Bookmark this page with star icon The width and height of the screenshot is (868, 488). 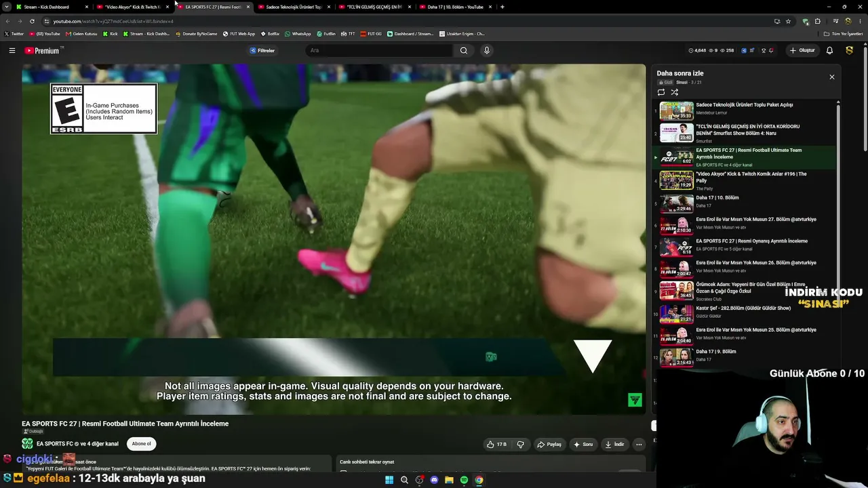[788, 21]
